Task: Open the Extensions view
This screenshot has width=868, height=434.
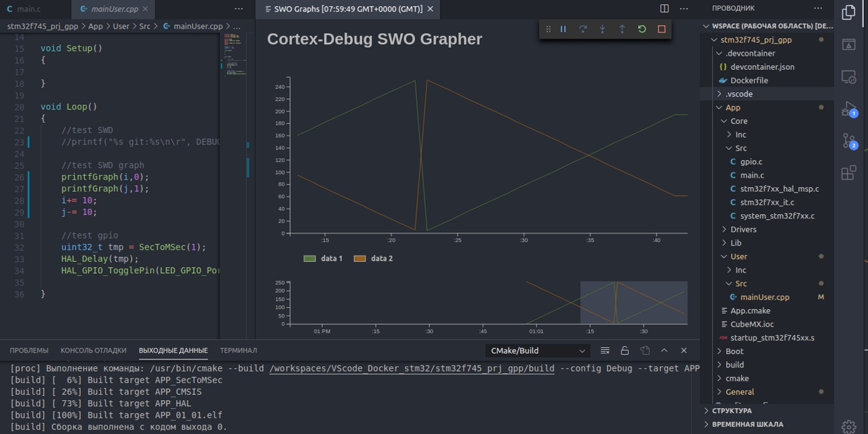Action: click(848, 173)
